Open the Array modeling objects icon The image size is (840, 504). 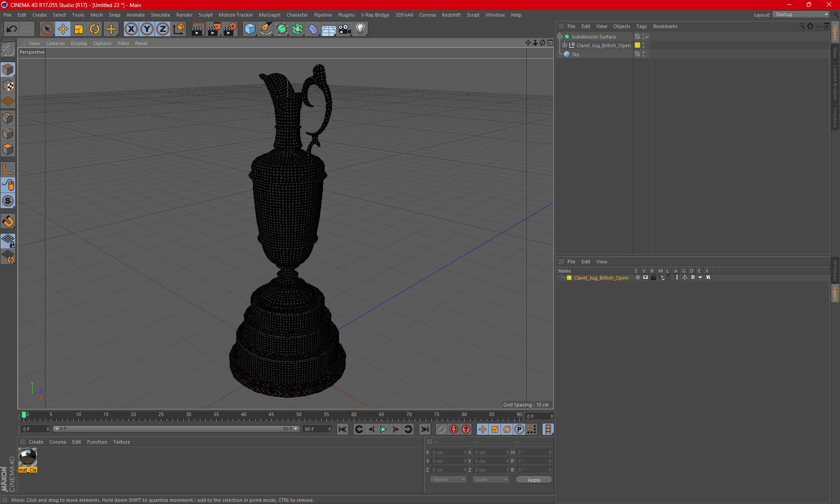tap(297, 29)
